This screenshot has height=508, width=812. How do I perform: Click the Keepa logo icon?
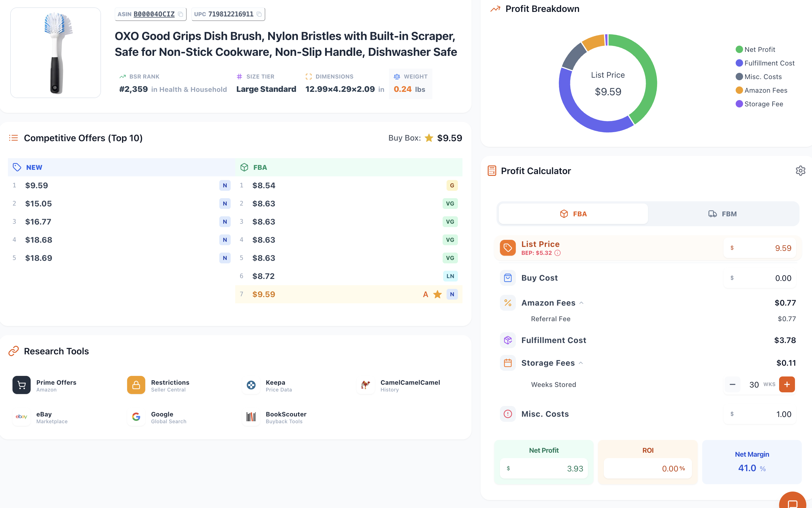click(251, 385)
